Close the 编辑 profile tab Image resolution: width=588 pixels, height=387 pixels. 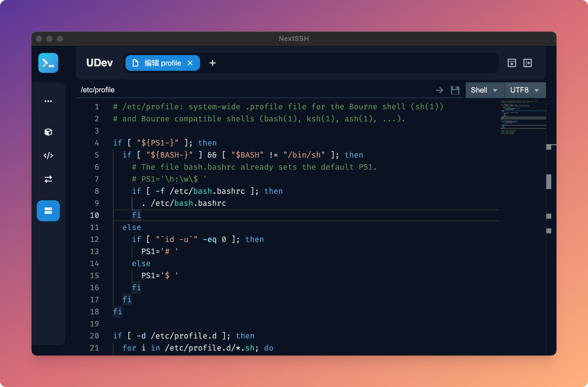pos(190,63)
